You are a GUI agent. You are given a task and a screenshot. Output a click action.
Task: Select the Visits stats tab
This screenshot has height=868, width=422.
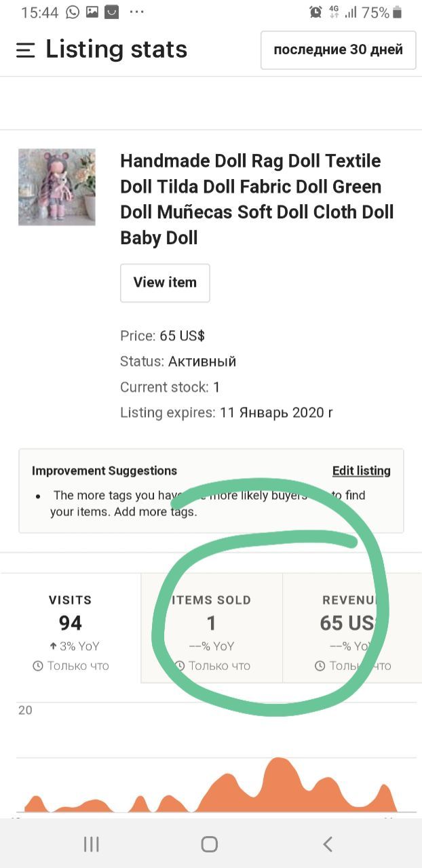click(71, 627)
